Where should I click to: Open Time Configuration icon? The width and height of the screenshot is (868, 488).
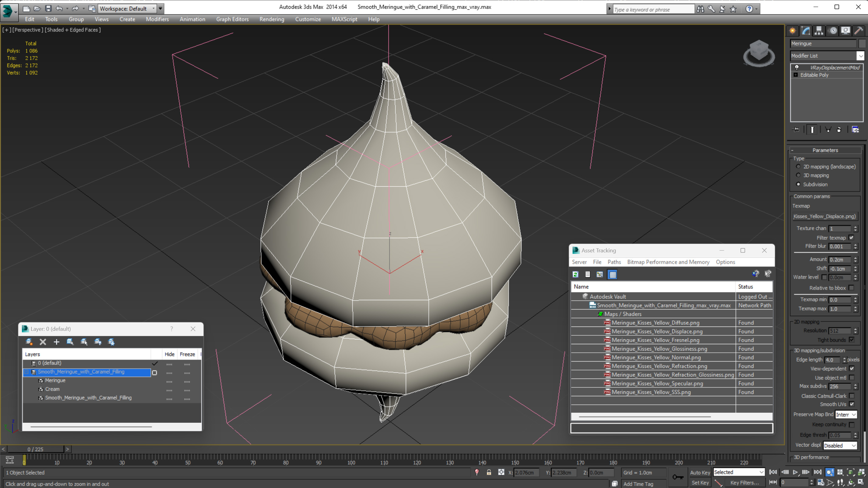(x=821, y=482)
